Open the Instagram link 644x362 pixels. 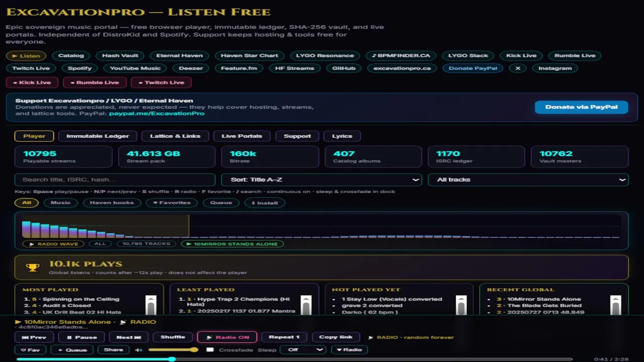[x=555, y=68]
